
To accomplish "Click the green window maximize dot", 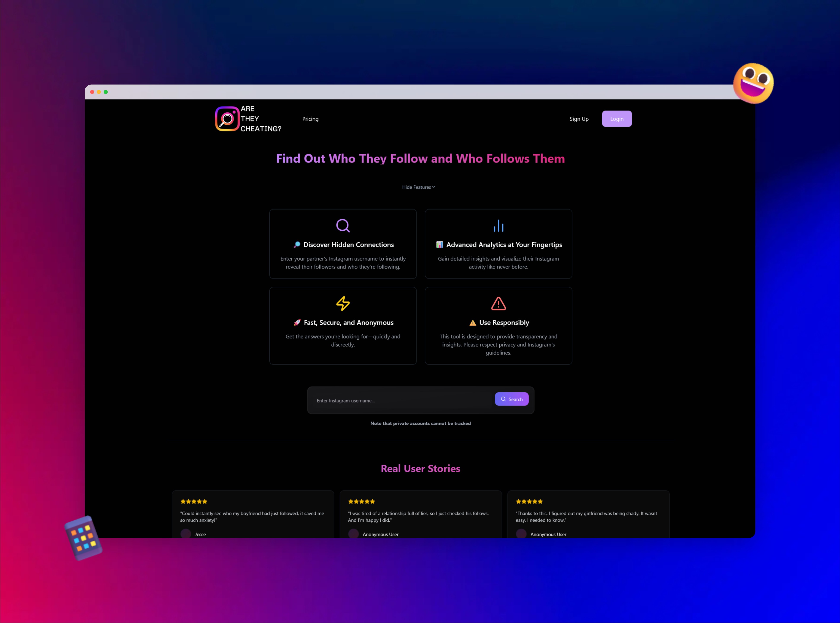I will point(106,92).
